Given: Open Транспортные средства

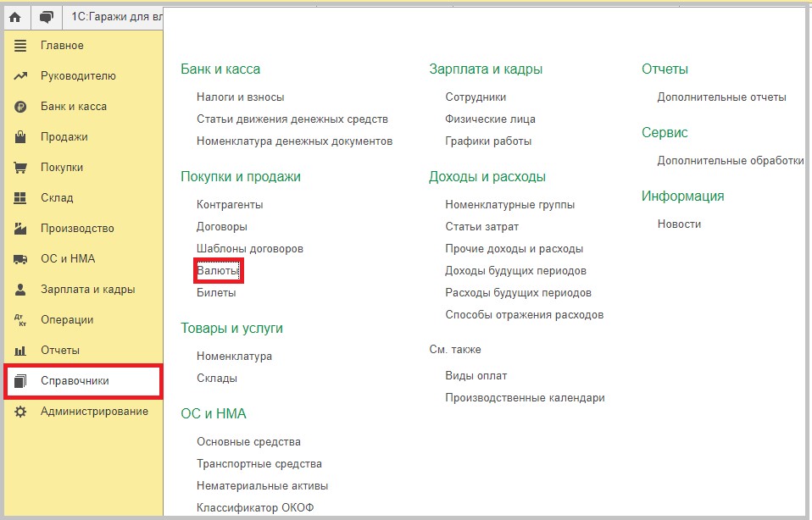Looking at the screenshot, I should tap(259, 464).
